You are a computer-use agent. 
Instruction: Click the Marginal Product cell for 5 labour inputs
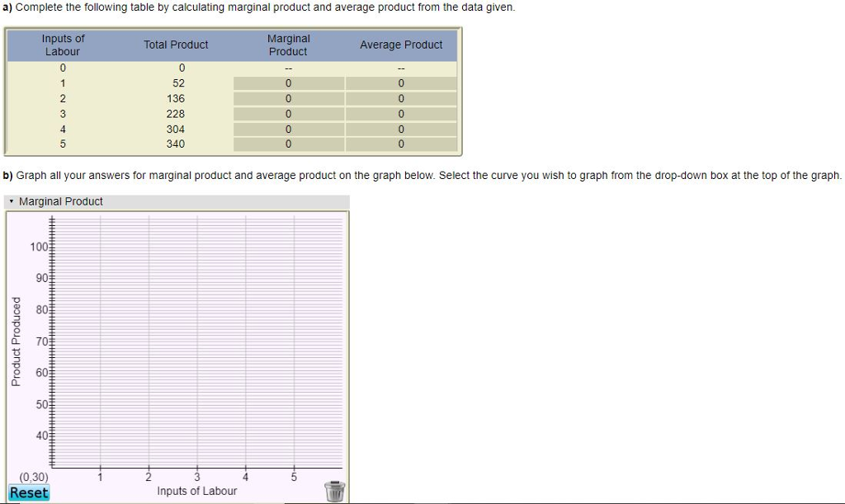tap(288, 144)
